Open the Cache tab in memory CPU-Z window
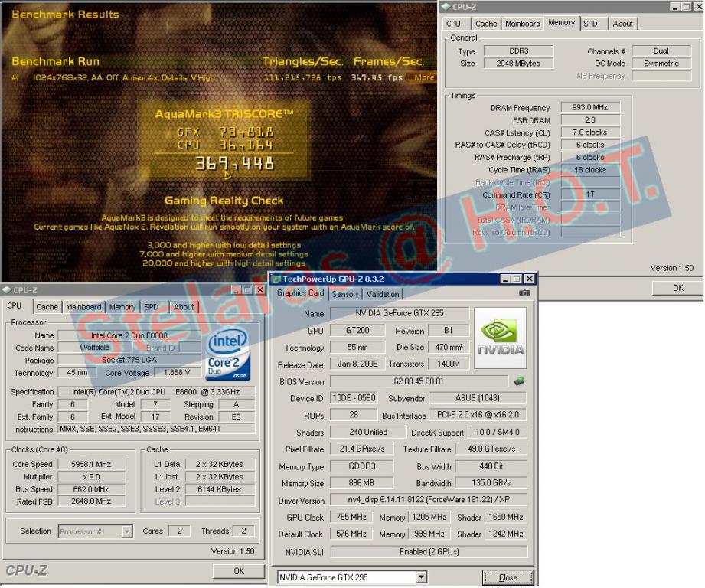The width and height of the screenshot is (705, 588). tap(486, 24)
